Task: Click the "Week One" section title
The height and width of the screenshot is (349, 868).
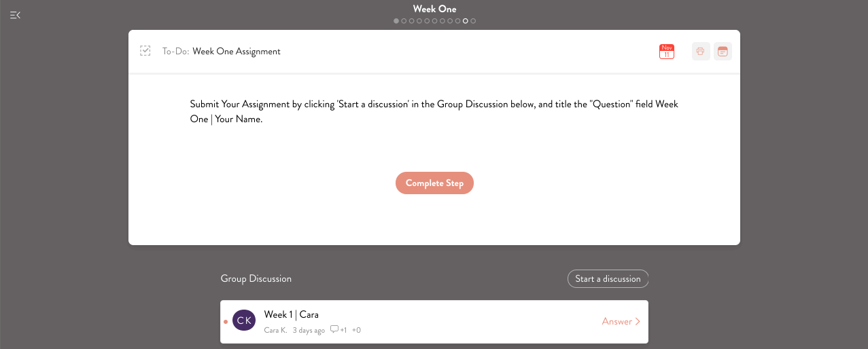Action: 434,9
